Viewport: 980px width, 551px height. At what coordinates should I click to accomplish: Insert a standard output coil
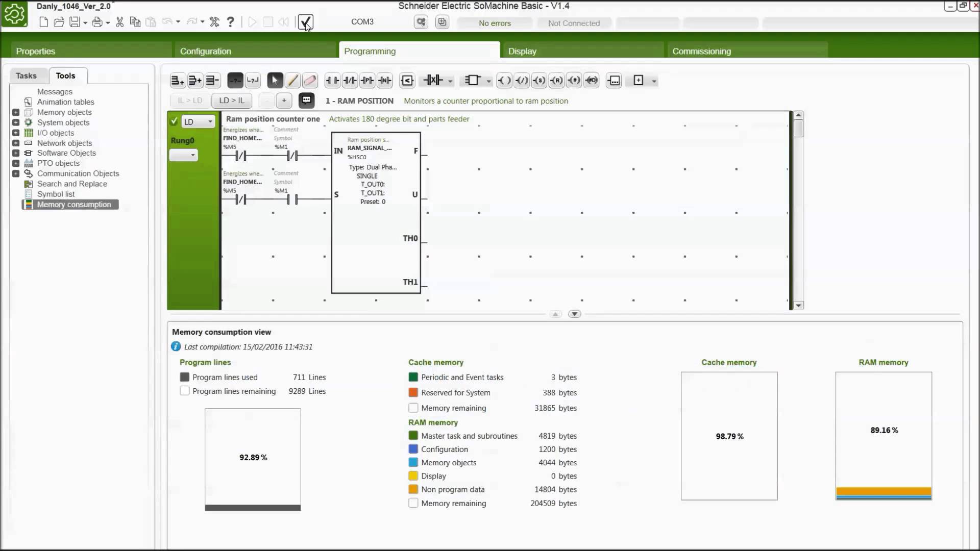click(x=504, y=80)
